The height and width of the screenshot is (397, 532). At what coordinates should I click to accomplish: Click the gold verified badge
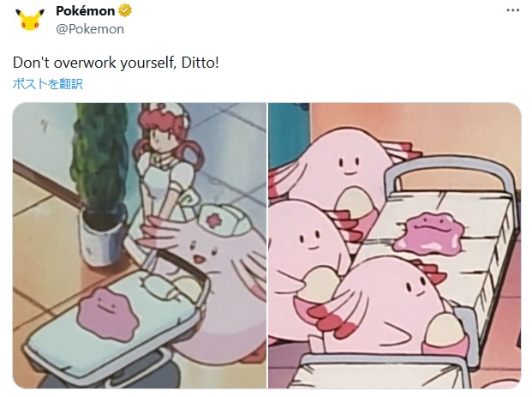(x=125, y=11)
